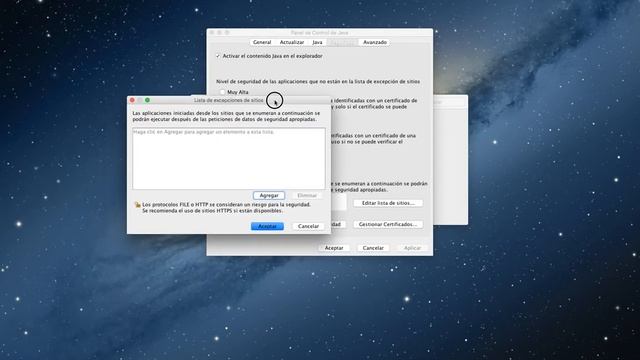Open Gestionar Certificados in Java Control Panel

click(388, 224)
